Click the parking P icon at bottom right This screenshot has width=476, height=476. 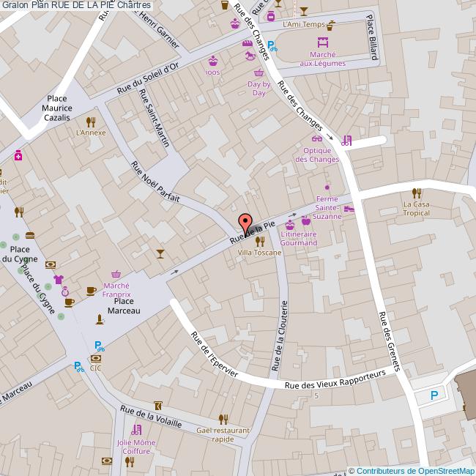click(x=434, y=395)
